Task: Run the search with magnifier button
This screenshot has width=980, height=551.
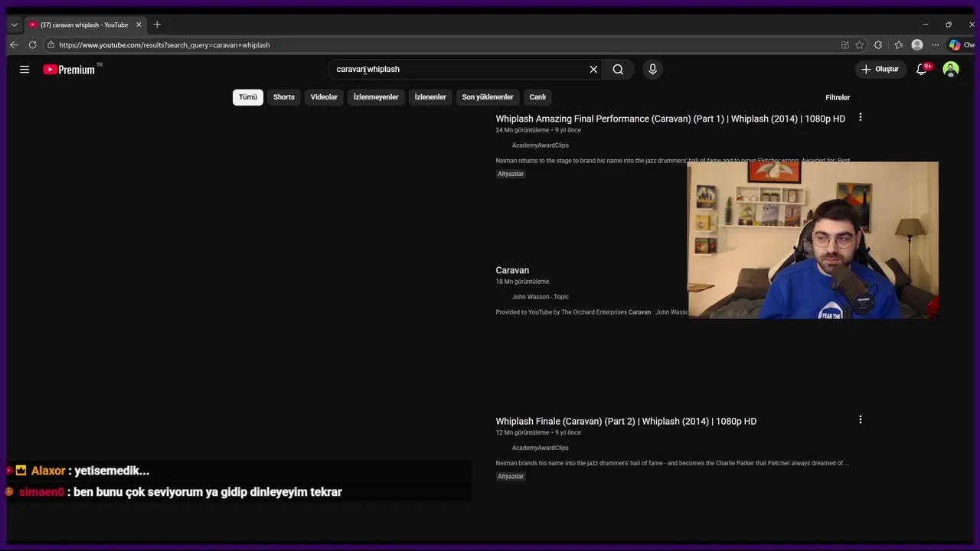Action: (x=618, y=70)
